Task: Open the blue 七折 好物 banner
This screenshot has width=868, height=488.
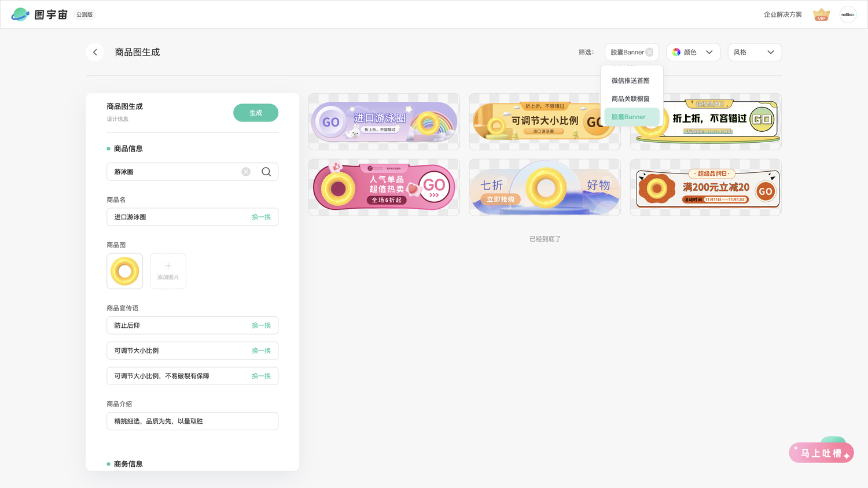Action: (x=545, y=187)
